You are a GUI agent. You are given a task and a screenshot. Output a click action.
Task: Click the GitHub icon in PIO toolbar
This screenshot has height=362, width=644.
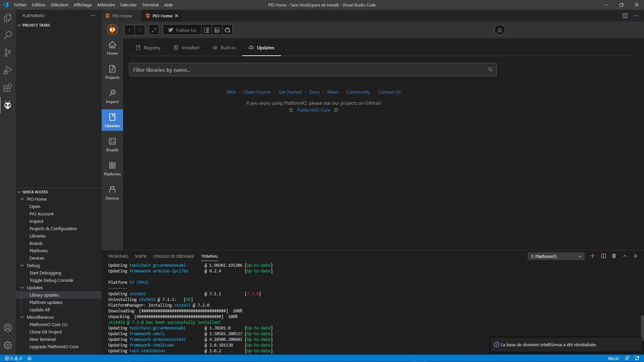(x=227, y=30)
